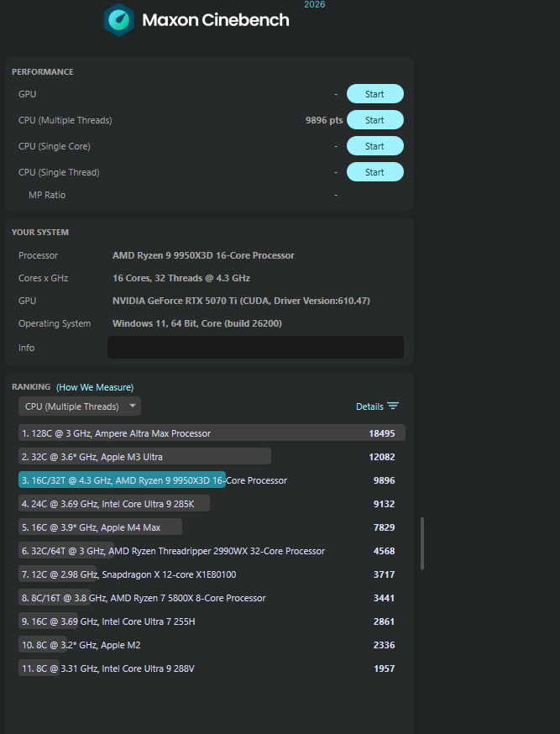This screenshot has width=560, height=734.
Task: Click the 1957 ranking score
Action: tap(384, 668)
